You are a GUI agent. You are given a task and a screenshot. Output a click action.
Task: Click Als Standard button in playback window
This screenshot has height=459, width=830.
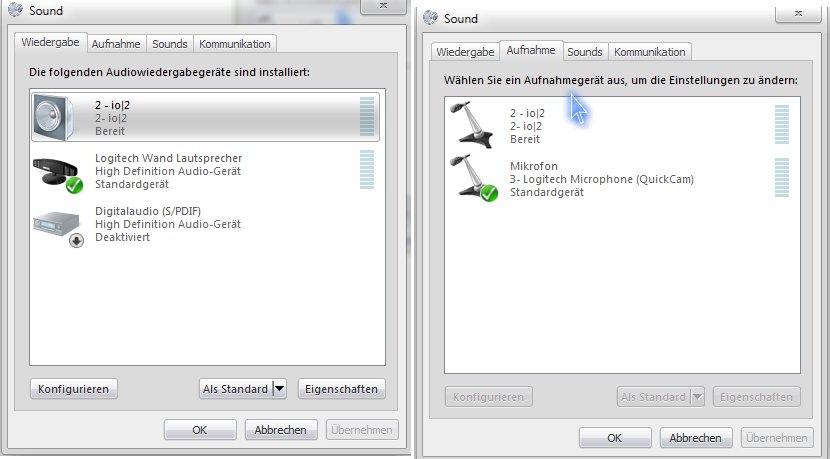[x=236, y=389]
